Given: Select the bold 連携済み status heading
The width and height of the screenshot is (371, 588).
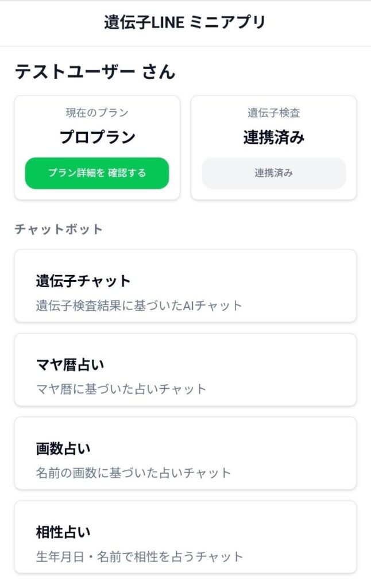Looking at the screenshot, I should point(273,137).
